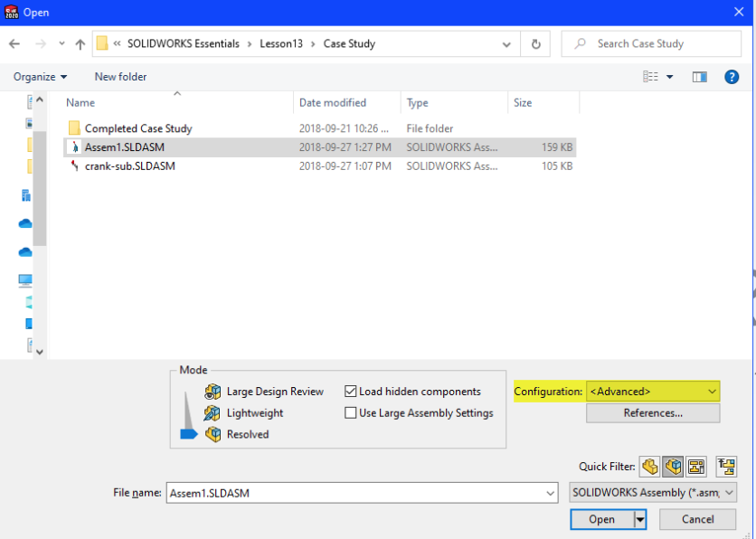Select the Case Study breadcrumb
The width and height of the screenshot is (756, 539).
coord(349,44)
